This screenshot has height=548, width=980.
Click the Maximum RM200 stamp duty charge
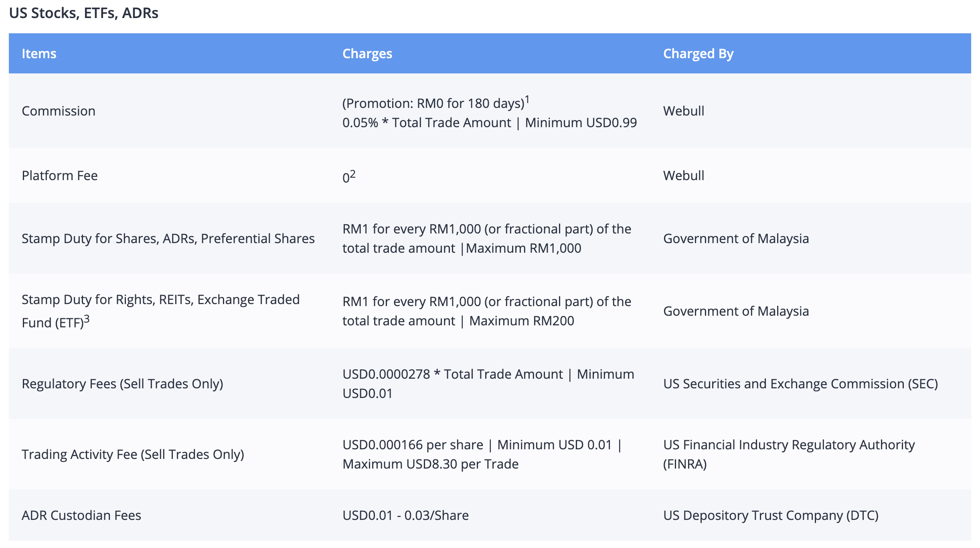(x=521, y=321)
